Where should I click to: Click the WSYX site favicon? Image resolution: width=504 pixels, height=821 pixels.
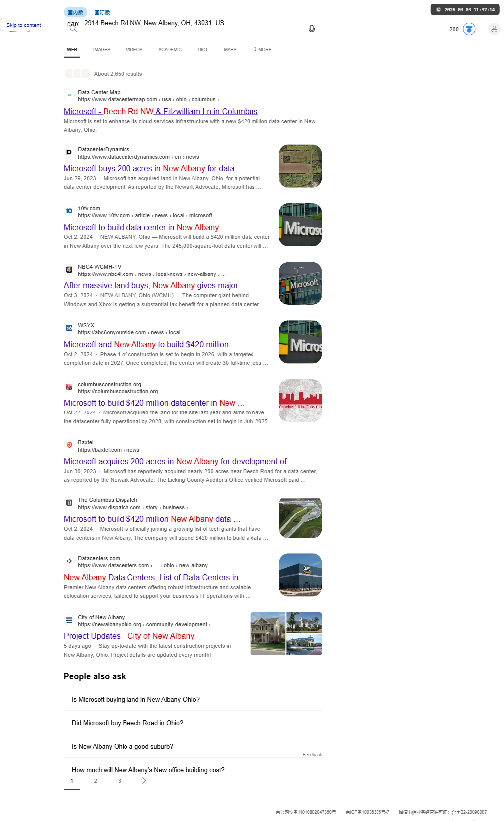tap(69, 328)
